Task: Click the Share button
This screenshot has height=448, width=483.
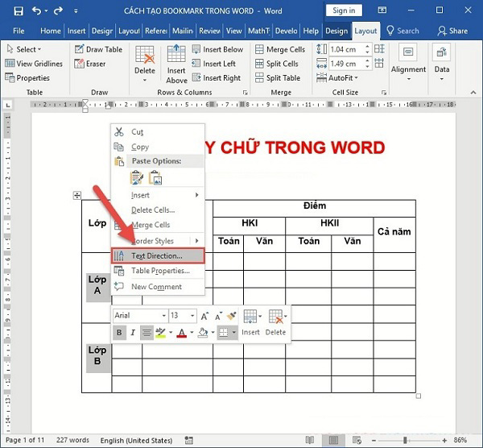Action: pos(452,31)
